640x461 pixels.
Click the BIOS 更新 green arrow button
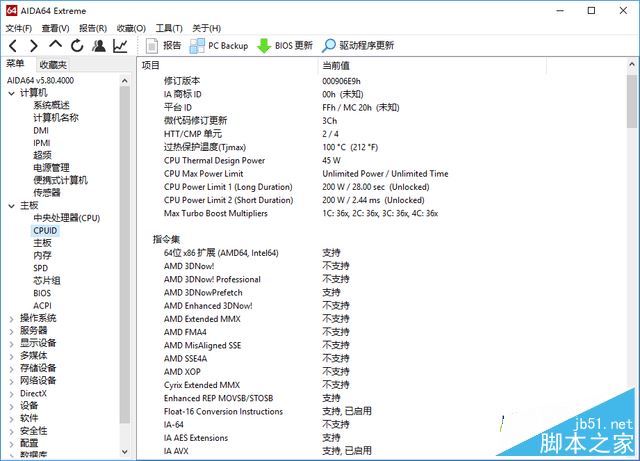point(284,45)
